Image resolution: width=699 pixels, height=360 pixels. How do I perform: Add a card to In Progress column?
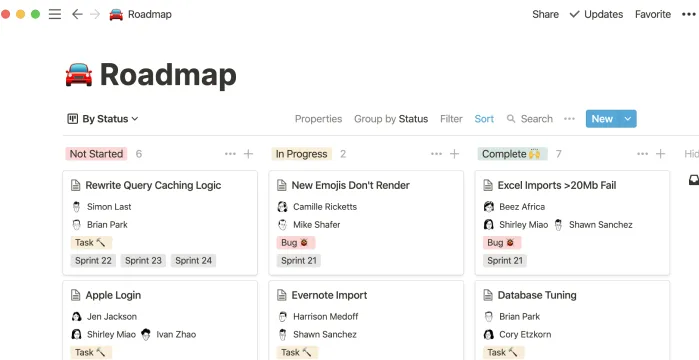(x=454, y=154)
